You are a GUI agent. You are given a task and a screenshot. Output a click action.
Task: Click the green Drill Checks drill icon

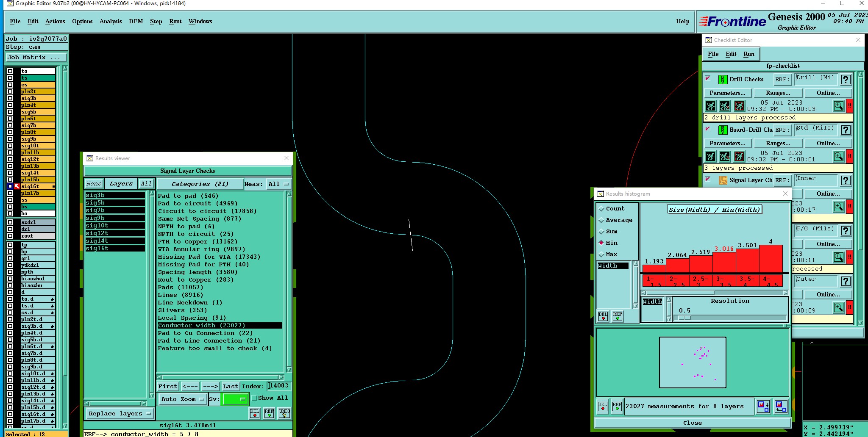pos(723,79)
